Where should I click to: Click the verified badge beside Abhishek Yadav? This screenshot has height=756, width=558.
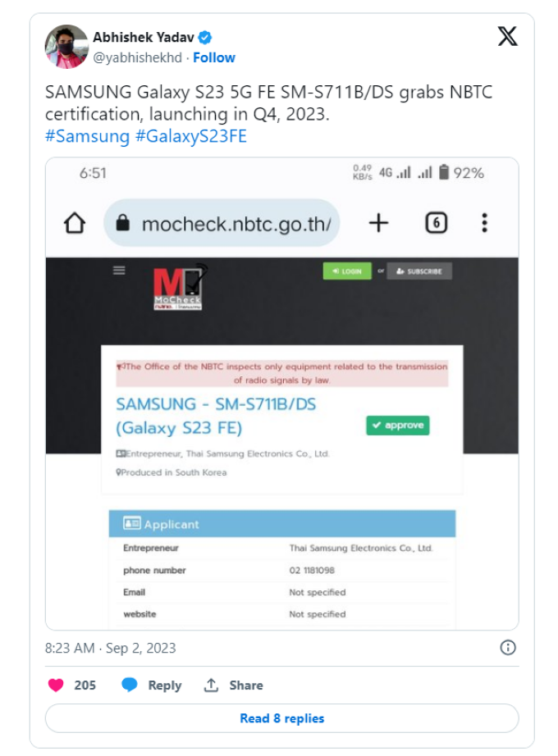[206, 38]
